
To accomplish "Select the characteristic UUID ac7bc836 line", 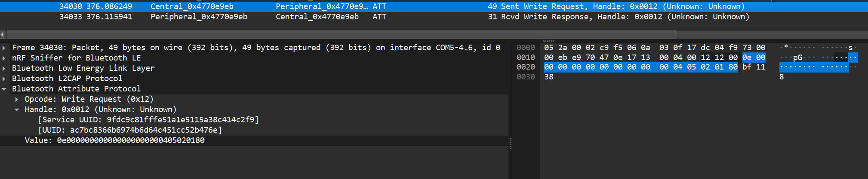I will [x=130, y=130].
